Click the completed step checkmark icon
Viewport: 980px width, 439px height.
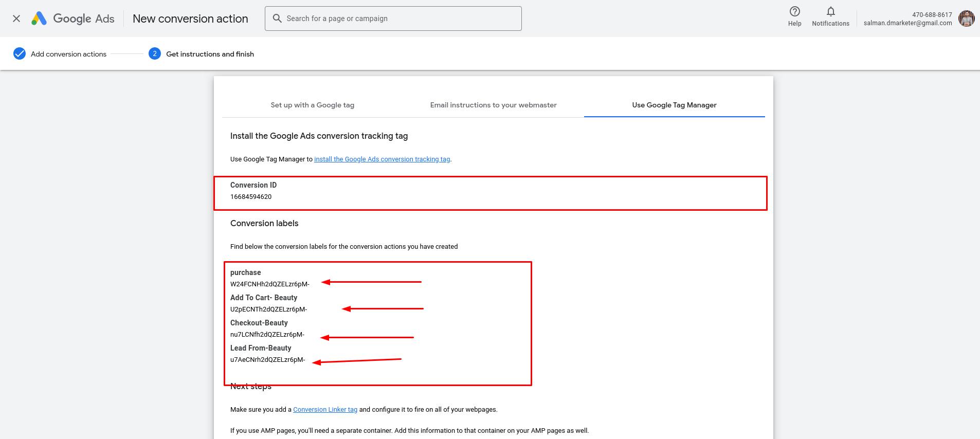20,54
